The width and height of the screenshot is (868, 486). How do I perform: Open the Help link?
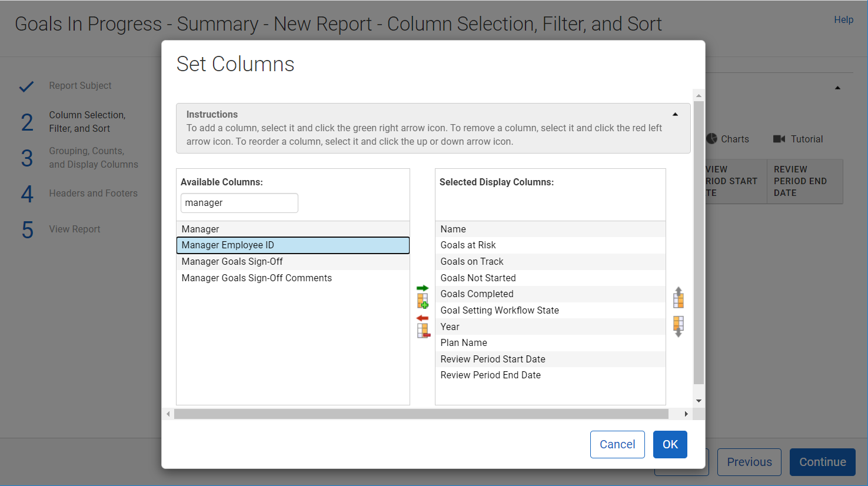click(x=843, y=19)
